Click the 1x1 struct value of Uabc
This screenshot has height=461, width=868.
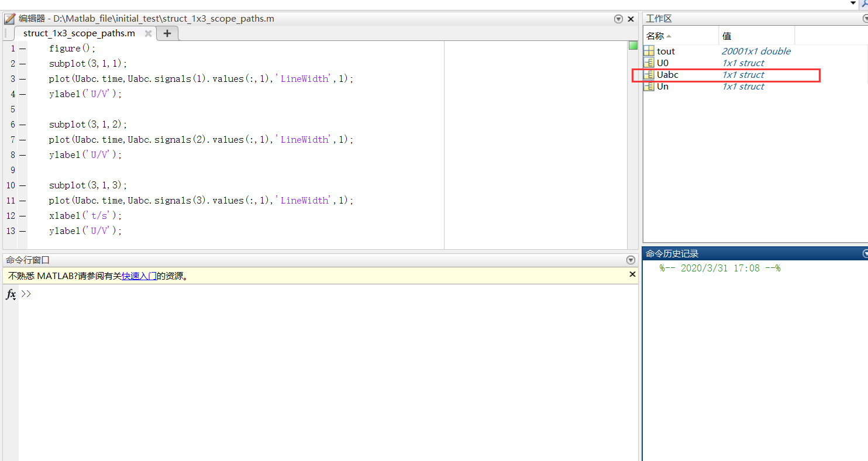(743, 75)
